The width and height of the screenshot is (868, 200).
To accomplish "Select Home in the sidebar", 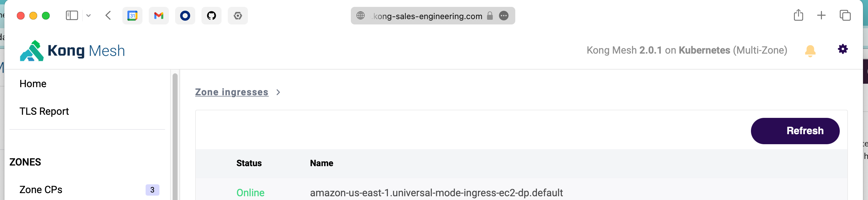I will 33,83.
